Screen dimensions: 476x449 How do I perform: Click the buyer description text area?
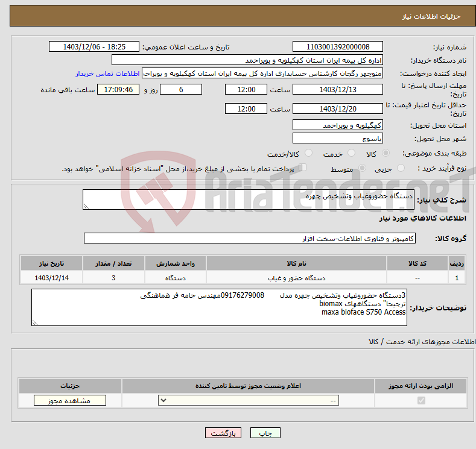[x=218, y=307]
